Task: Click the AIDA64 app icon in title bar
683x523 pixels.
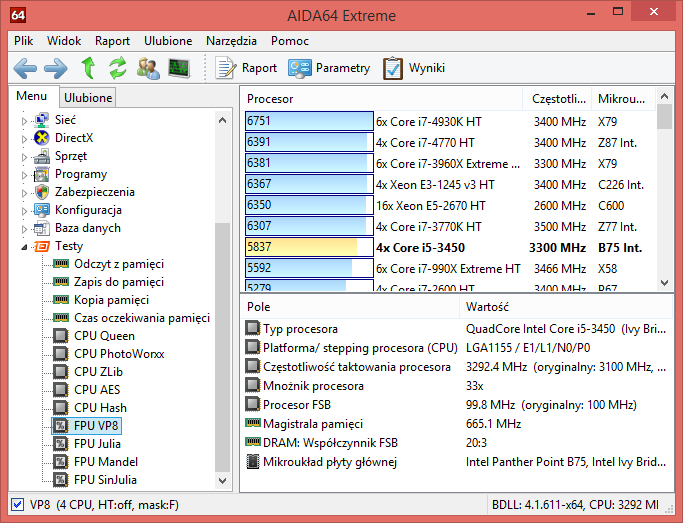Action: [18, 15]
